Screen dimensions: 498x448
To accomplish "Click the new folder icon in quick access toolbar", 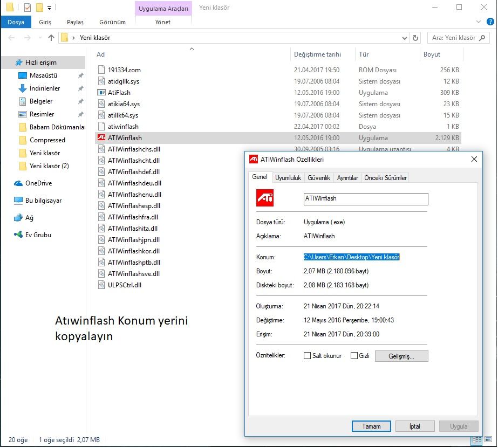I will 39,8.
